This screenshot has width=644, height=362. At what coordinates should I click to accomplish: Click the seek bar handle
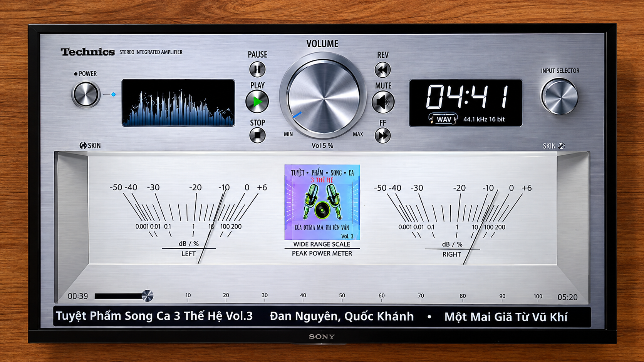147,296
